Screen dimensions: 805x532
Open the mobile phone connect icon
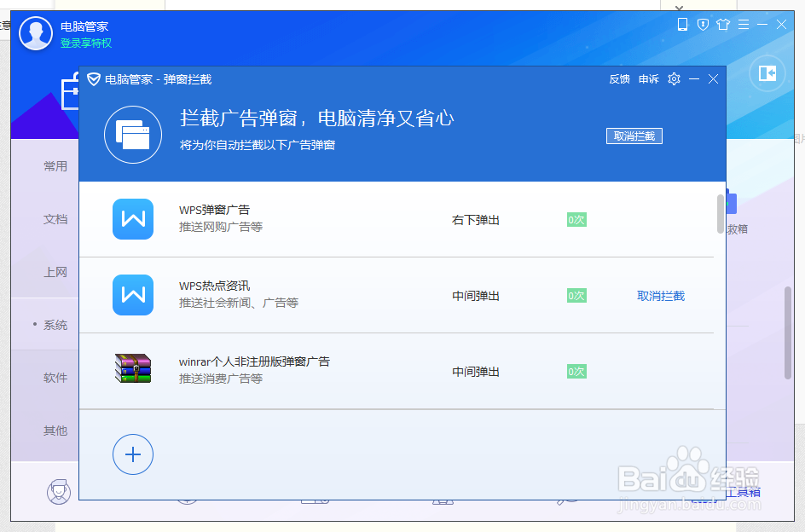(681, 25)
